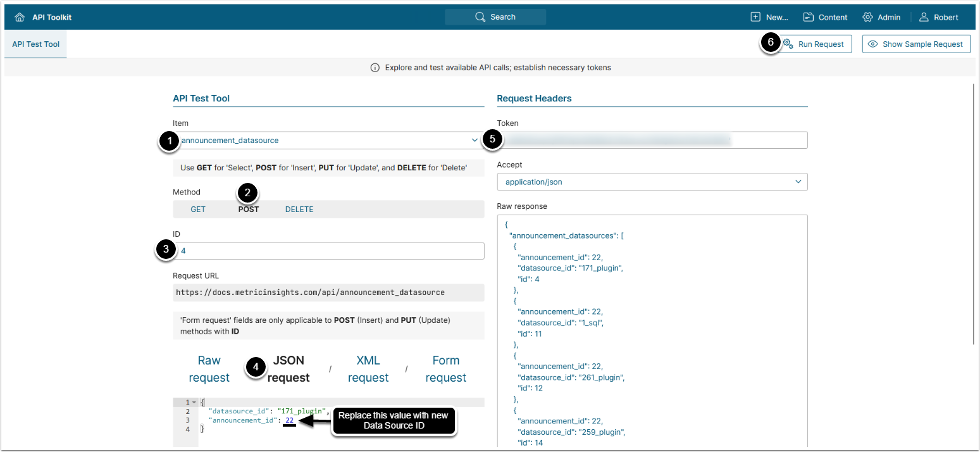Click "171_plugin" value in JSON editor

coord(302,411)
